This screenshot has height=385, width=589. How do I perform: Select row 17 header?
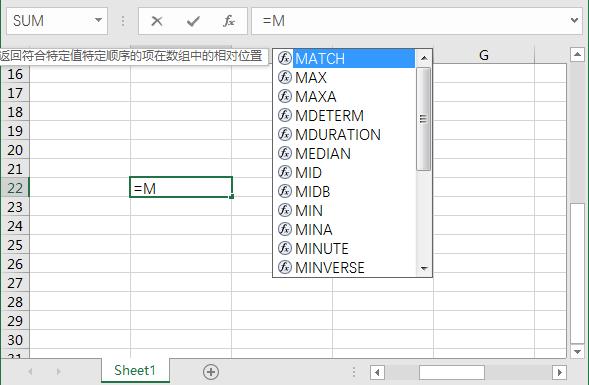(x=15, y=93)
